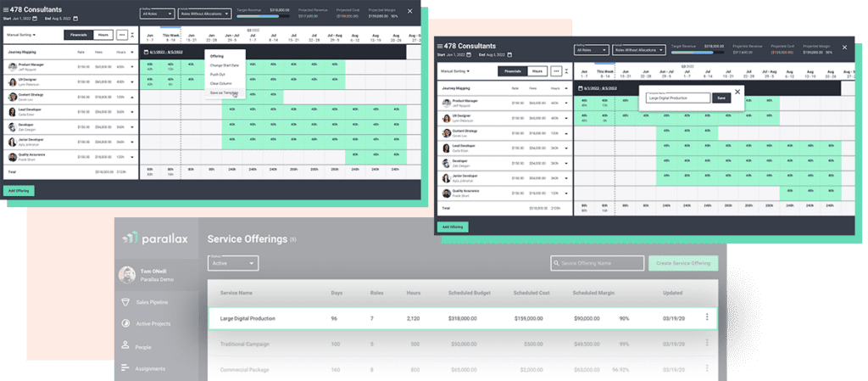868x381 pixels.
Task: Open kebab menu for Large Digital Production row
Action: pos(705,317)
